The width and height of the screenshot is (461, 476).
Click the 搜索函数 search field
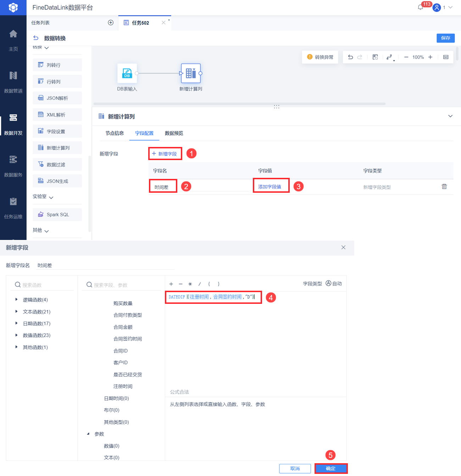pyautogui.click(x=44, y=285)
